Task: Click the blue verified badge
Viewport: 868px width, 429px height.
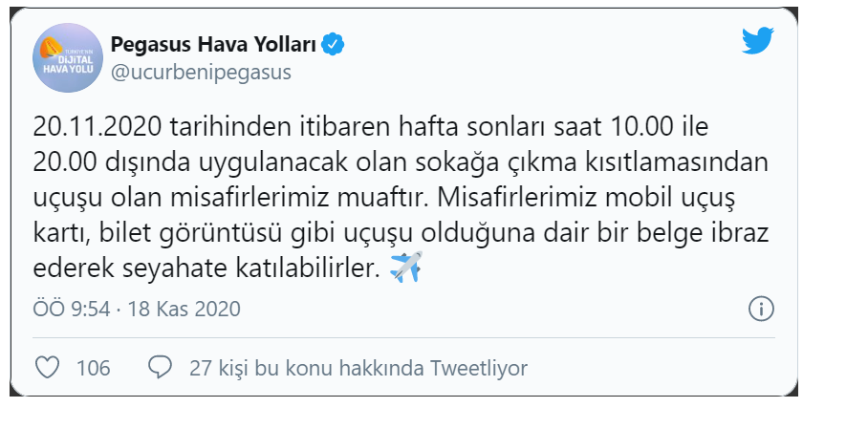Action: (x=333, y=44)
